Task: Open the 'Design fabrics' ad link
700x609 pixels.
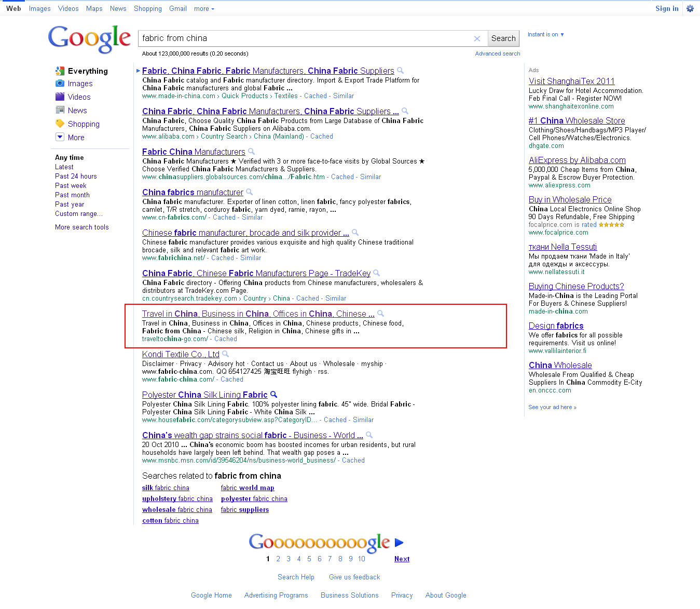Action: coord(556,326)
